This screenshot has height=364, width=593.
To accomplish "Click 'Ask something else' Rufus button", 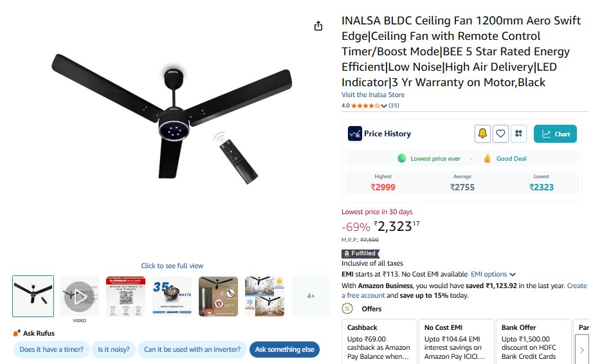I will [284, 350].
